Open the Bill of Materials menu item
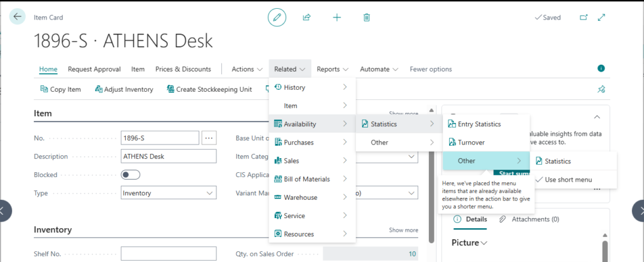This screenshot has width=644, height=262. pos(306,179)
